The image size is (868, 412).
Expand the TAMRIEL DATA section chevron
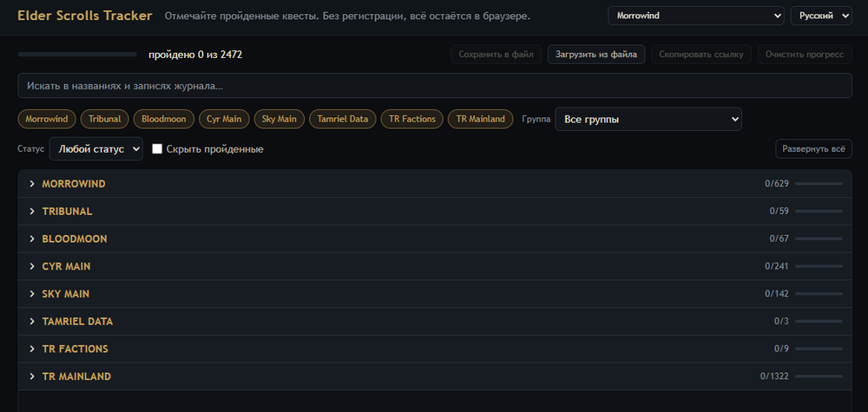32,321
